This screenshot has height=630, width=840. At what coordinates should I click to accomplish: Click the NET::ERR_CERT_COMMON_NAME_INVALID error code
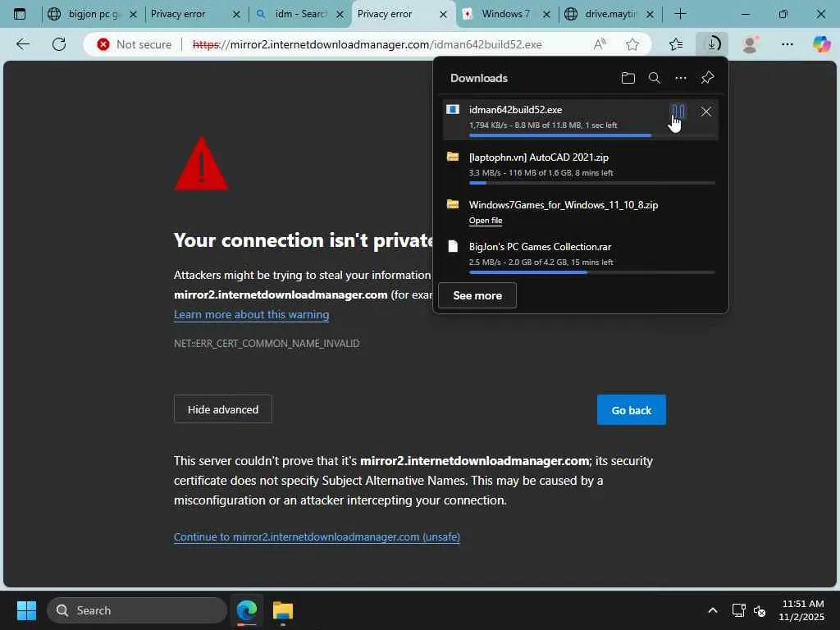click(267, 344)
